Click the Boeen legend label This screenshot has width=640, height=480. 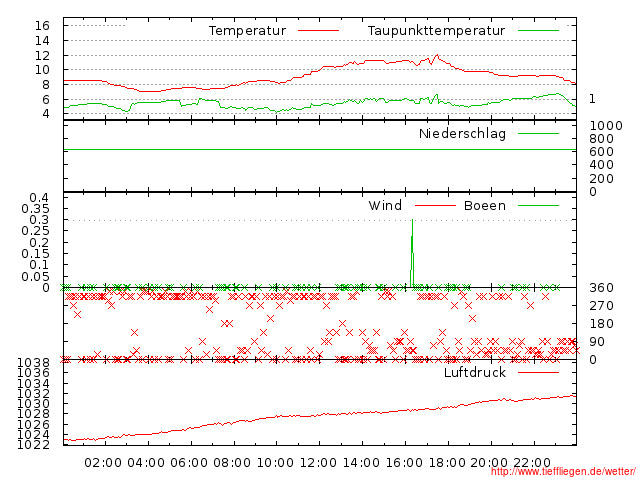[485, 205]
